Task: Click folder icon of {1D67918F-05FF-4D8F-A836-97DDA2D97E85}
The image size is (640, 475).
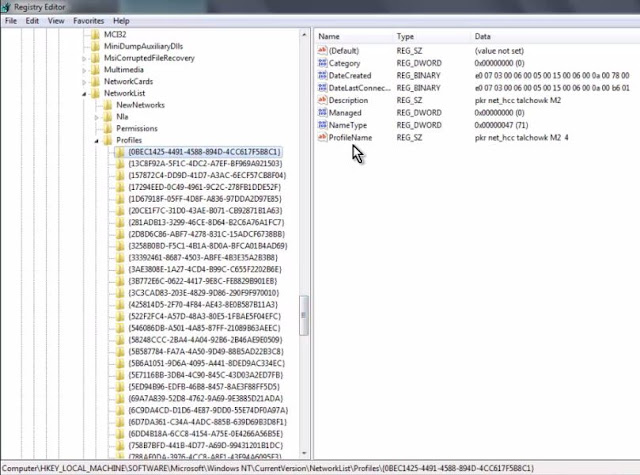Action: pos(120,199)
